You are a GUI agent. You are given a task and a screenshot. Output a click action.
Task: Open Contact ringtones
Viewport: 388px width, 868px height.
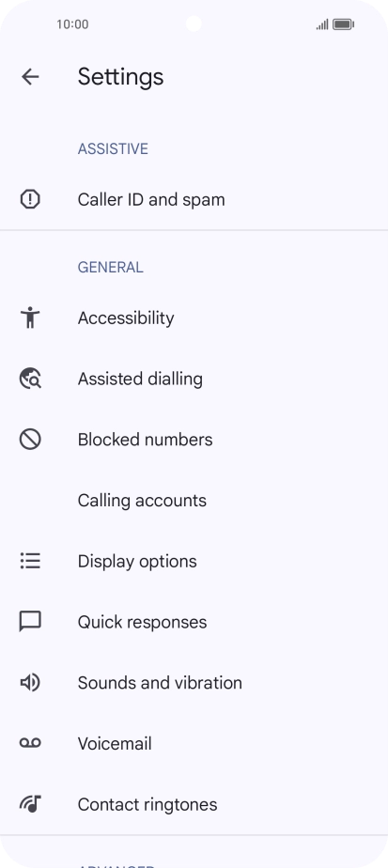point(194,804)
